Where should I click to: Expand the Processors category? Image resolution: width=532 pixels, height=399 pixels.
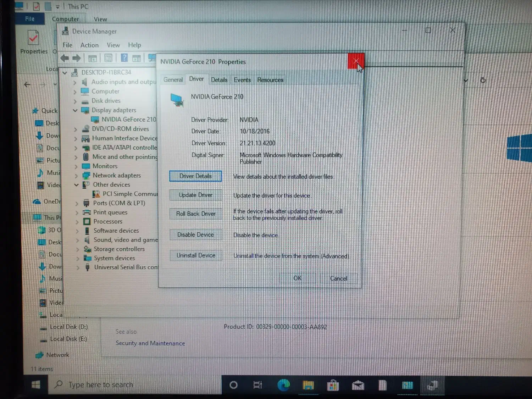coord(77,222)
